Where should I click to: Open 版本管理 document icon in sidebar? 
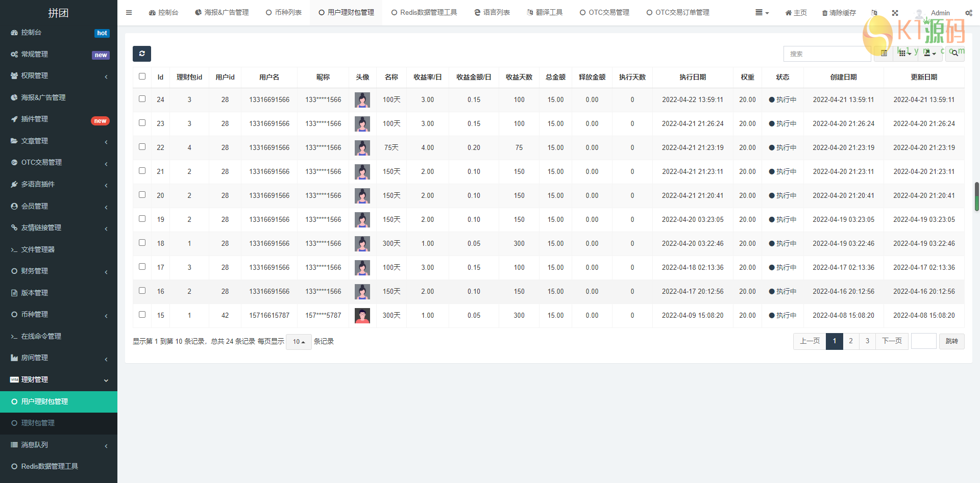click(14, 293)
